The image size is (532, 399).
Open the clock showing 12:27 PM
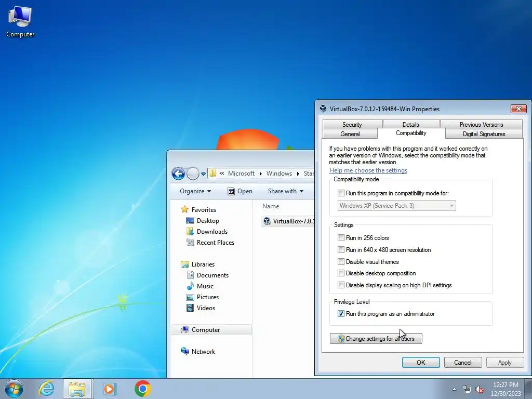point(506,389)
